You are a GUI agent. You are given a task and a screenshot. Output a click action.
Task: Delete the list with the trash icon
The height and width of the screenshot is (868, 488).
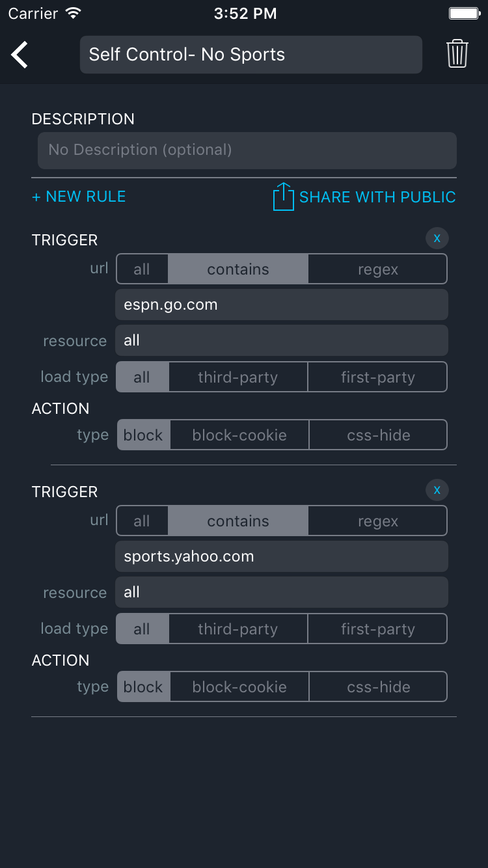pyautogui.click(x=457, y=53)
